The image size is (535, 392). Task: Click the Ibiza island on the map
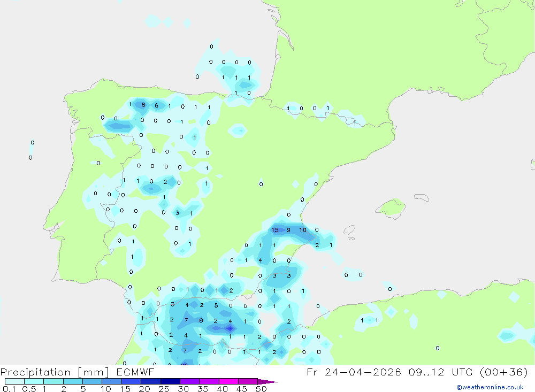tap(349, 230)
